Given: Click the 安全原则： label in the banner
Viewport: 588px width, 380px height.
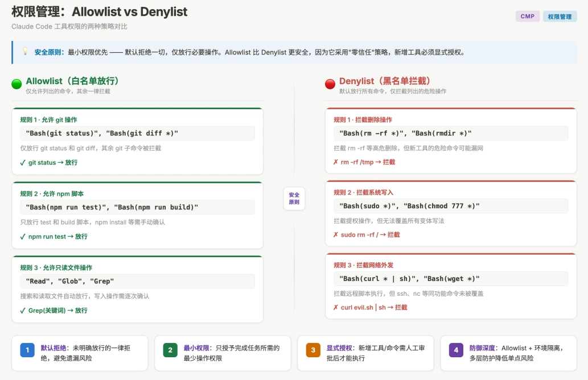Looking at the screenshot, I should [49, 52].
